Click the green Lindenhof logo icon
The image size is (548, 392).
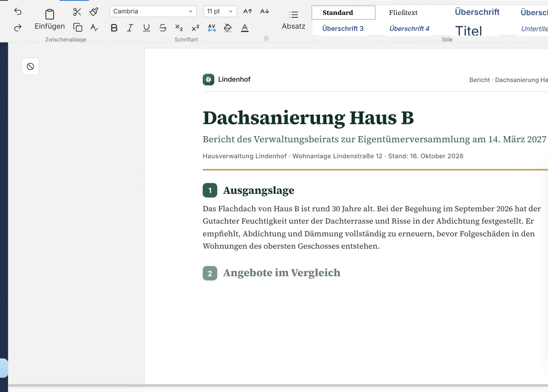[x=209, y=79]
